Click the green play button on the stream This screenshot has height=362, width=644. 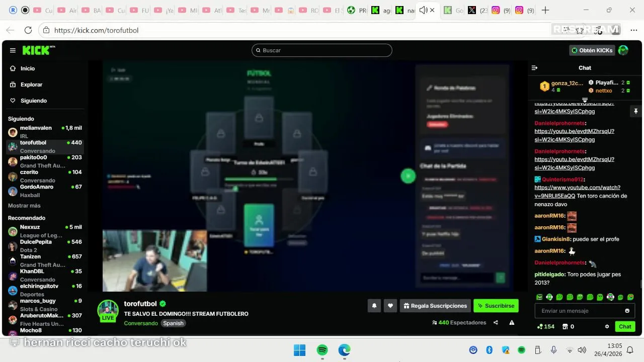pyautogui.click(x=408, y=176)
